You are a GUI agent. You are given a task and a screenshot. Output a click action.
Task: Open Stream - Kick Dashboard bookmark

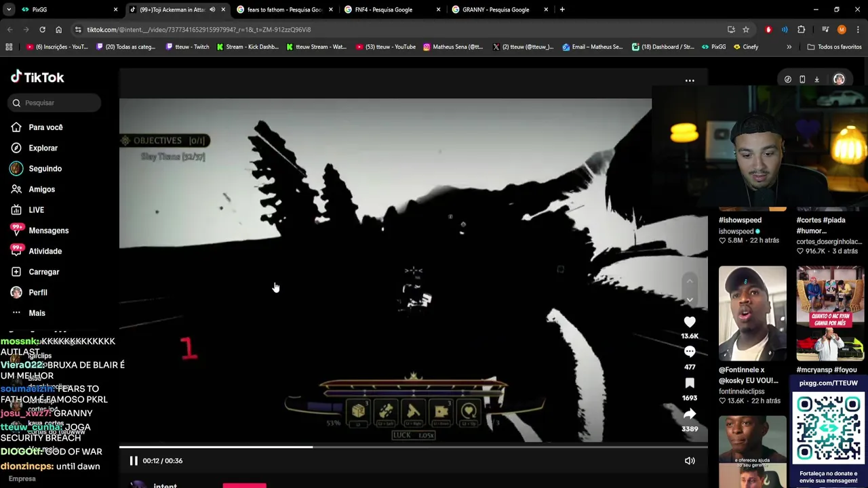coord(248,47)
